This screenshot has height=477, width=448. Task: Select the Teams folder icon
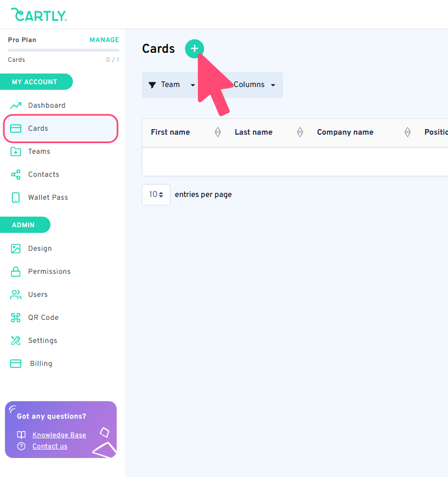pos(16,152)
